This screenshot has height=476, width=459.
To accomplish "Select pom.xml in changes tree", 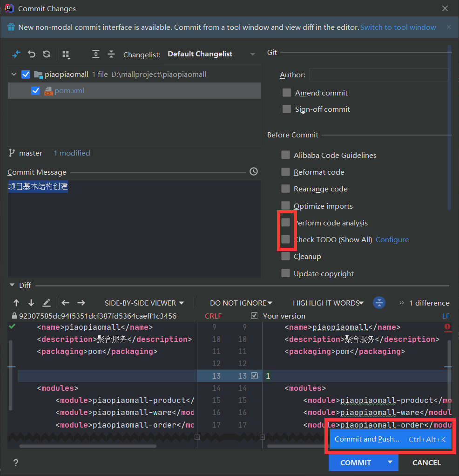I will pyautogui.click(x=134, y=90).
